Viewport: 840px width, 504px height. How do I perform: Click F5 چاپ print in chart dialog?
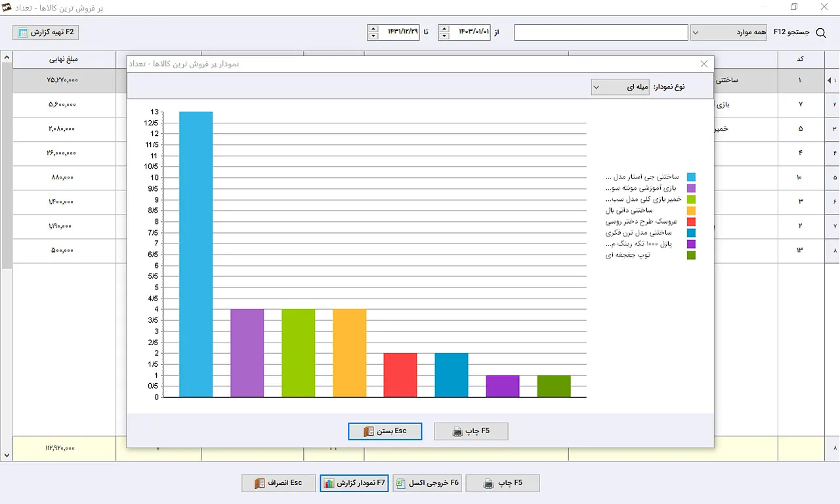471,431
